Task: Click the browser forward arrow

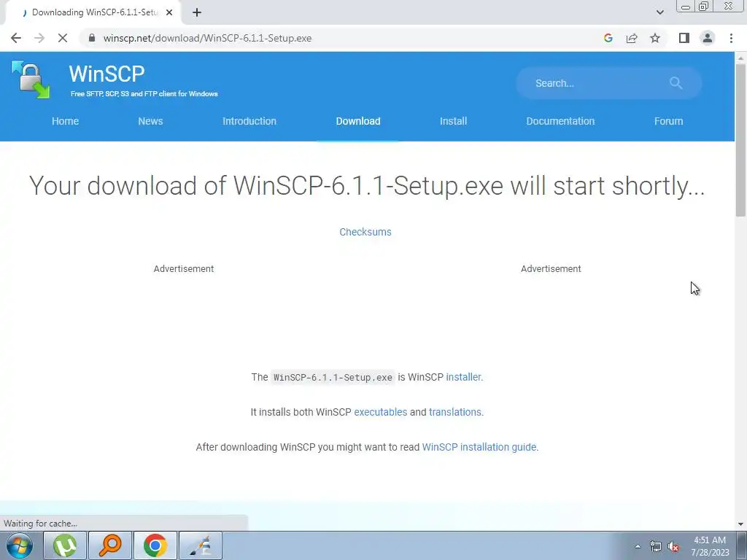Action: click(39, 38)
